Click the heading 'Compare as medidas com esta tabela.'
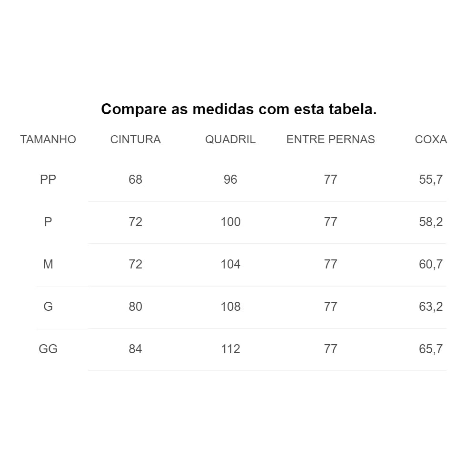This screenshot has width=476, height=476. click(x=238, y=109)
